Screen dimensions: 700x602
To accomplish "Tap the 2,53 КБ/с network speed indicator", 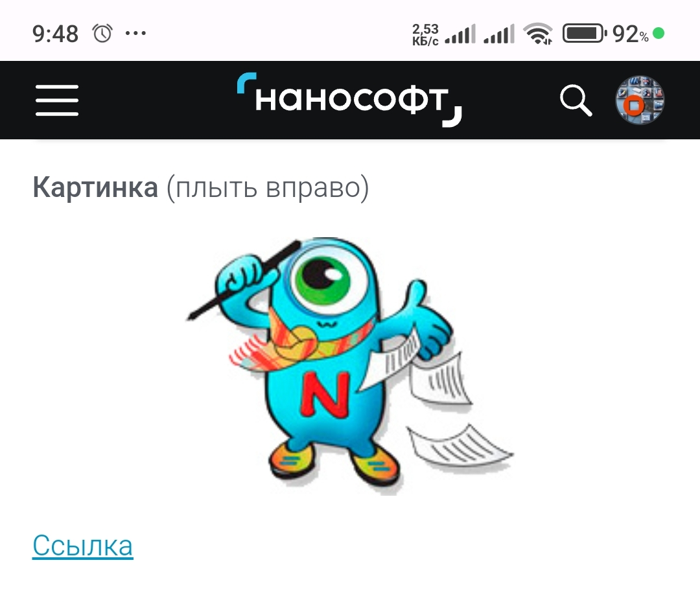I will [425, 35].
